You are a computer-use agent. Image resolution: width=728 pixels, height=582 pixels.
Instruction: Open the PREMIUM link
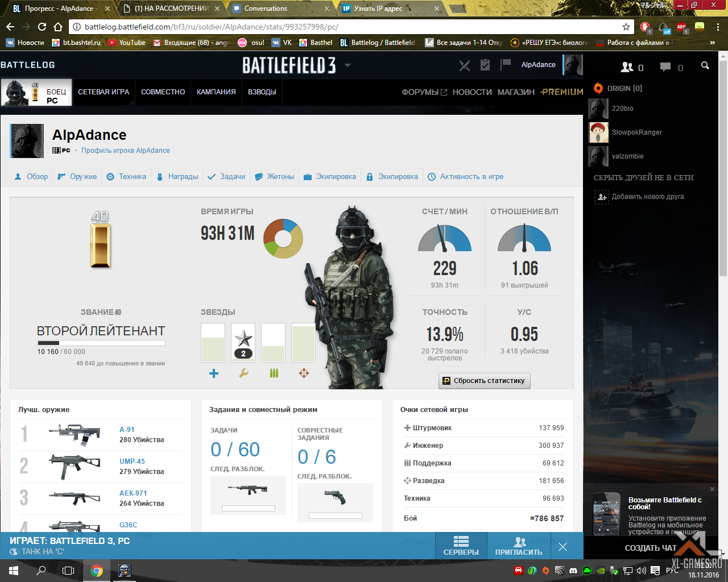pos(562,92)
